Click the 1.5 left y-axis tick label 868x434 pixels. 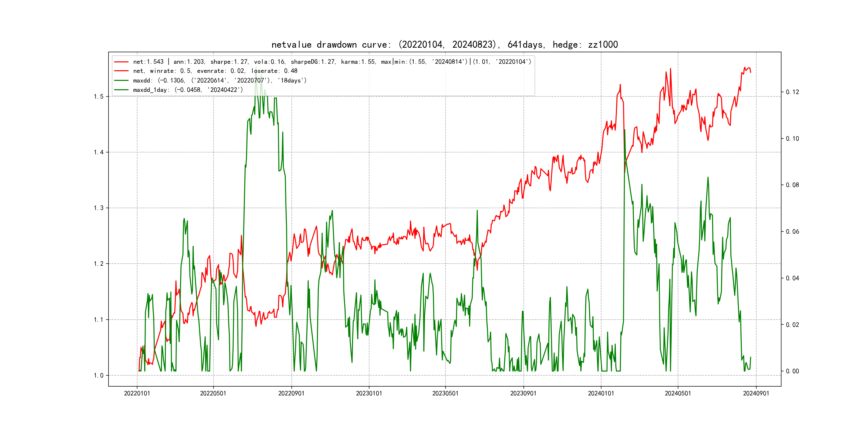(98, 97)
